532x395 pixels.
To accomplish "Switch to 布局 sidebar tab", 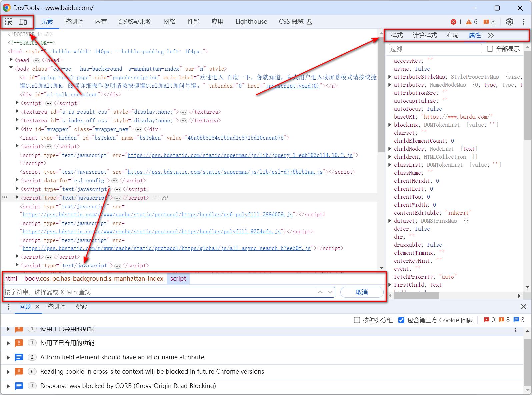I will (x=453, y=35).
